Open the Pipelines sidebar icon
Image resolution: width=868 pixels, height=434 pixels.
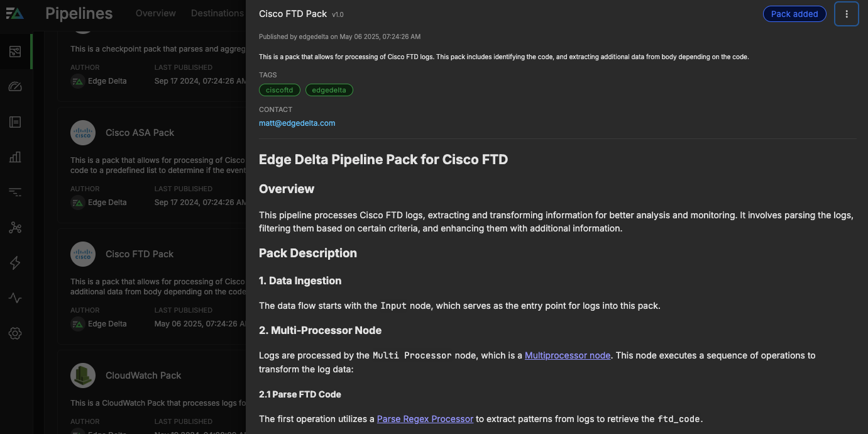click(15, 52)
